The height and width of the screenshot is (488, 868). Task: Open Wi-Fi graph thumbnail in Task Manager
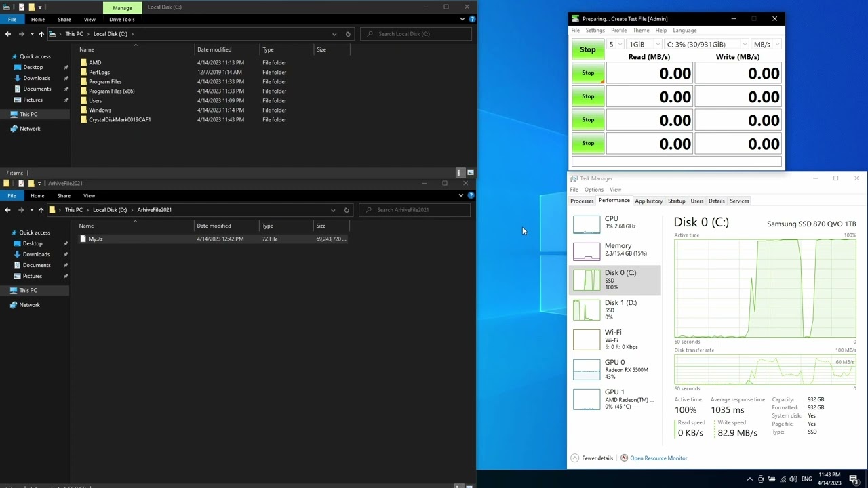(587, 340)
